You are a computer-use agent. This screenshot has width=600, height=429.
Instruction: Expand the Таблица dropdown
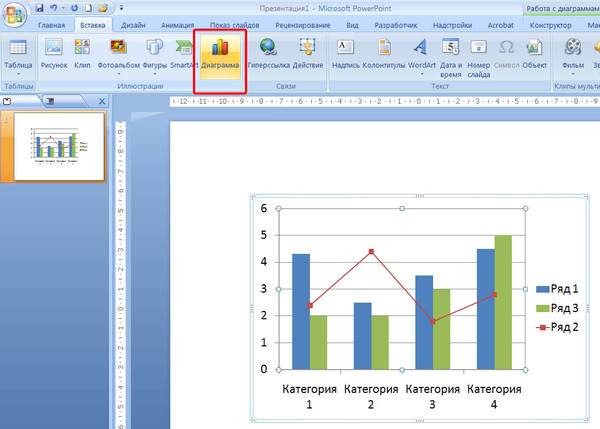click(x=17, y=74)
